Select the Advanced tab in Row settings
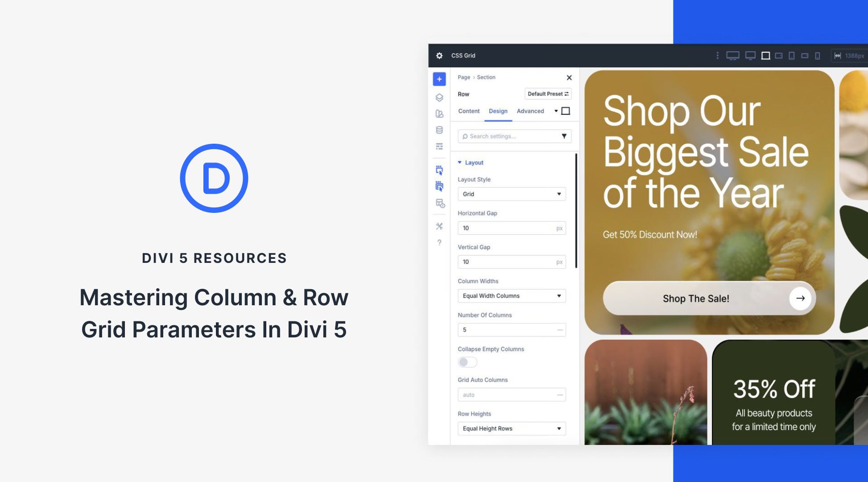 [530, 111]
